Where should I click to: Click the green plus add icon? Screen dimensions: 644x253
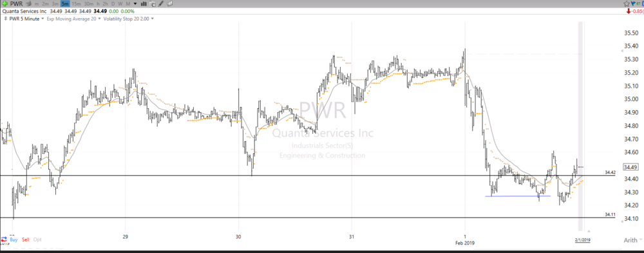coord(5,4)
